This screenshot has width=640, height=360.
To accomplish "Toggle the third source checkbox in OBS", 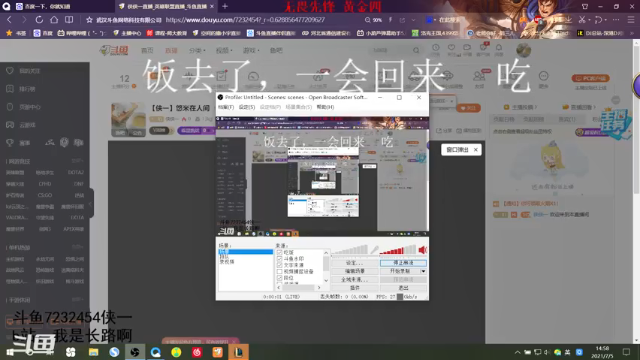I will coord(280,265).
